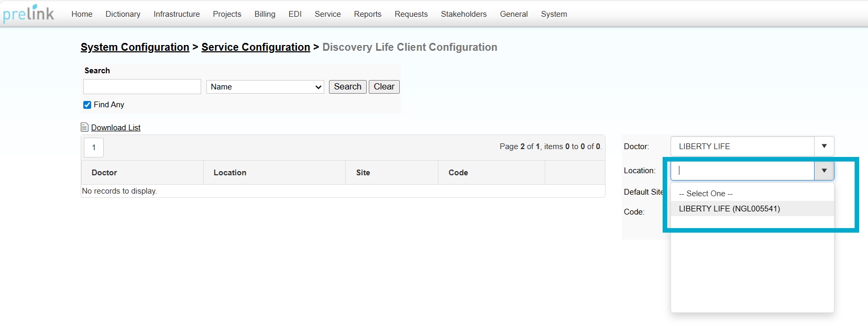This screenshot has width=868, height=326.
Task: Click page 1 pager button
Action: click(94, 148)
